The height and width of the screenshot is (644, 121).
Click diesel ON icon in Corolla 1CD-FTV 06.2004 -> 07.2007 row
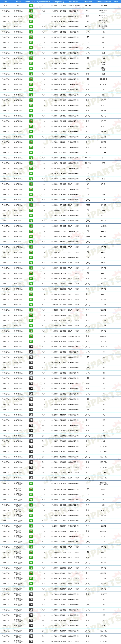[31, 478]
